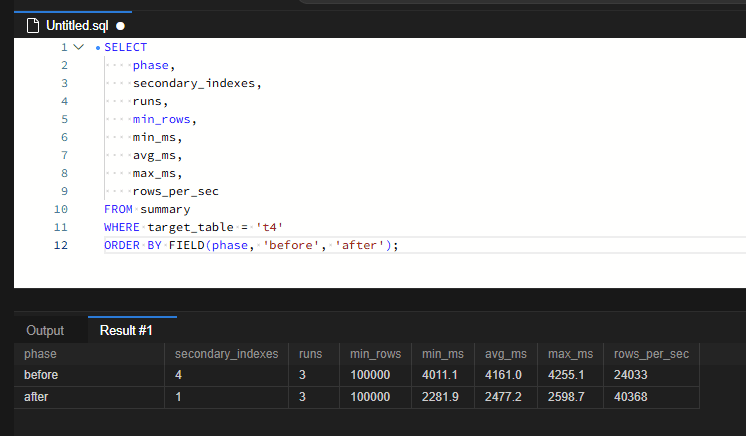Click the avg_ms column header
This screenshot has width=746, height=436.
(x=506, y=354)
